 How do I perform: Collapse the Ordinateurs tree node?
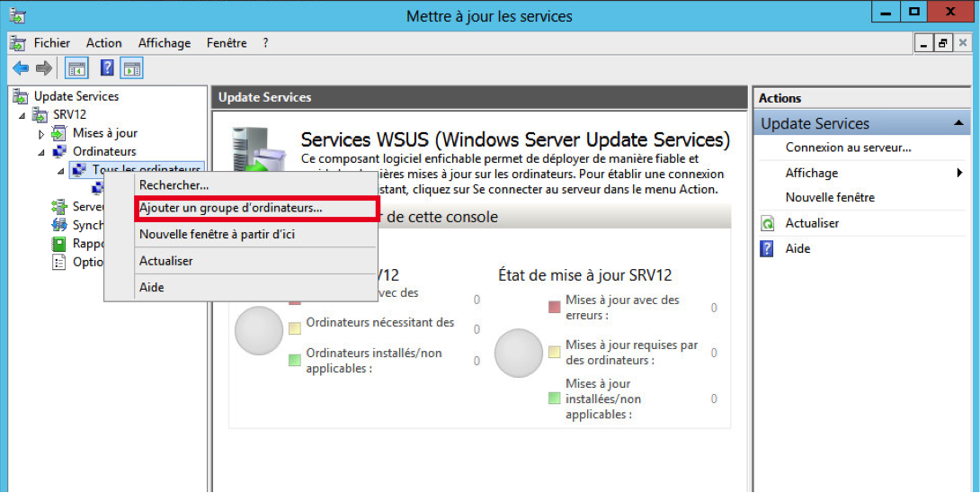click(x=41, y=152)
